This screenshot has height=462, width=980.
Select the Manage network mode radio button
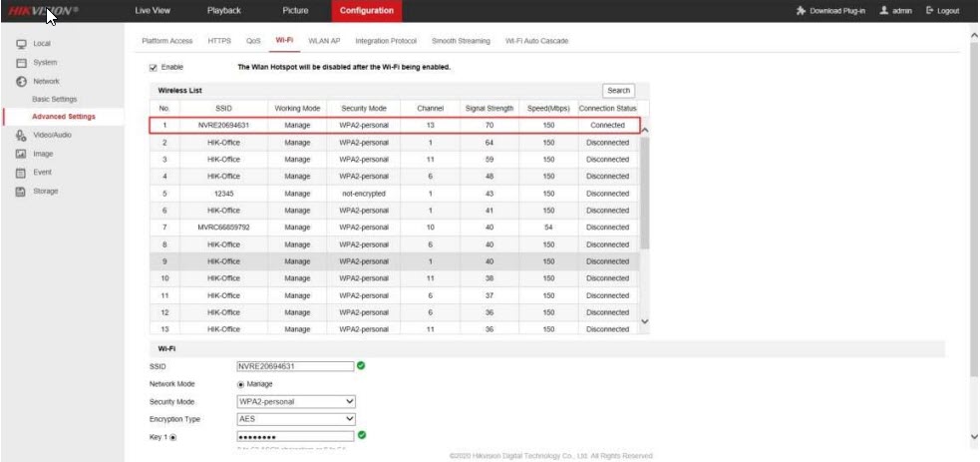coord(240,384)
